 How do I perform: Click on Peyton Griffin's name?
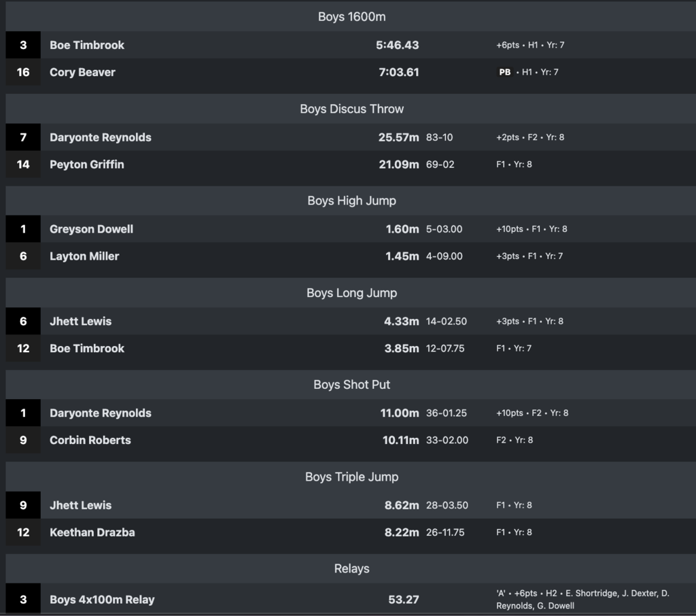pos(87,165)
